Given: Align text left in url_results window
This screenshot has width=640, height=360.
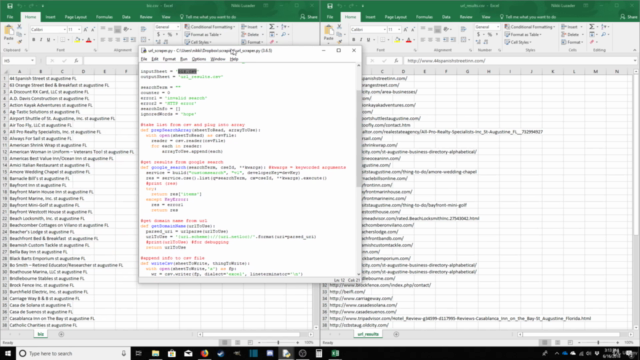Looking at the screenshot, I should (x=422, y=40).
